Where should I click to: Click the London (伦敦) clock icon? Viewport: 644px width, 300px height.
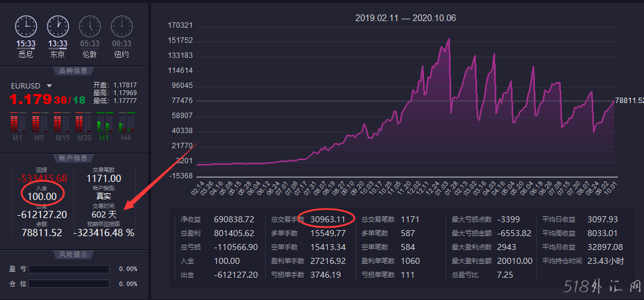[x=90, y=27]
